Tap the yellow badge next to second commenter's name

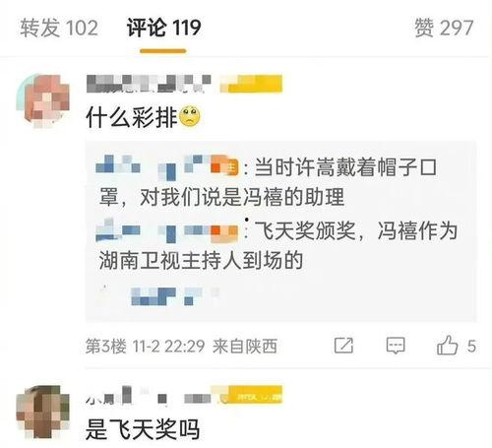pyautogui.click(x=251, y=395)
